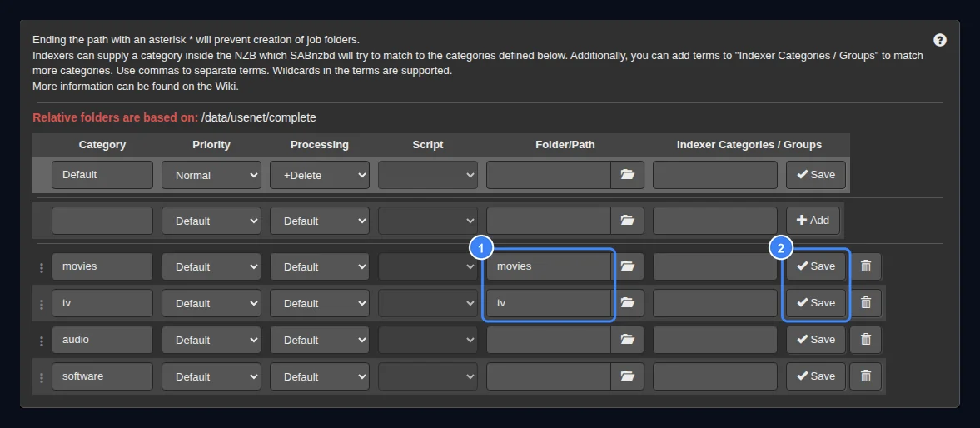Click the Add button for new category
This screenshot has height=428, width=980.
(813, 221)
